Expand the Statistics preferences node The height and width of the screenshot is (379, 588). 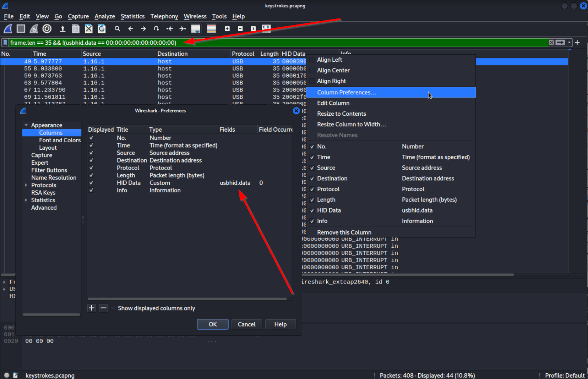point(26,200)
